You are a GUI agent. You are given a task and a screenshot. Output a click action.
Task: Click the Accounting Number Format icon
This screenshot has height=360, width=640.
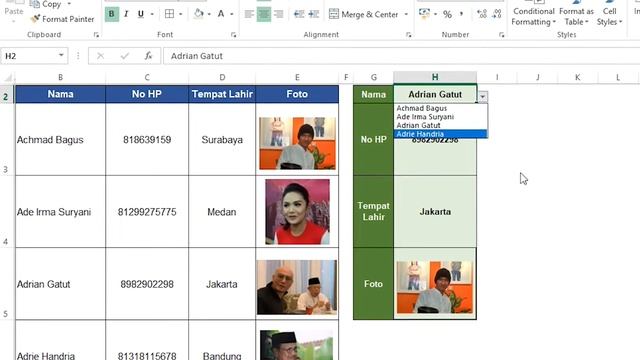[x=424, y=14]
